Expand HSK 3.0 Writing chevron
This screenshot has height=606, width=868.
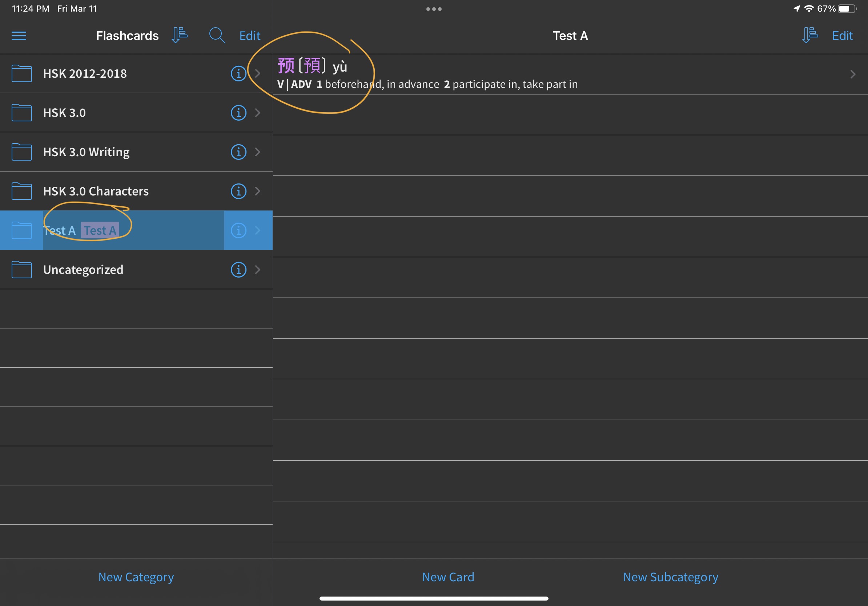point(258,152)
